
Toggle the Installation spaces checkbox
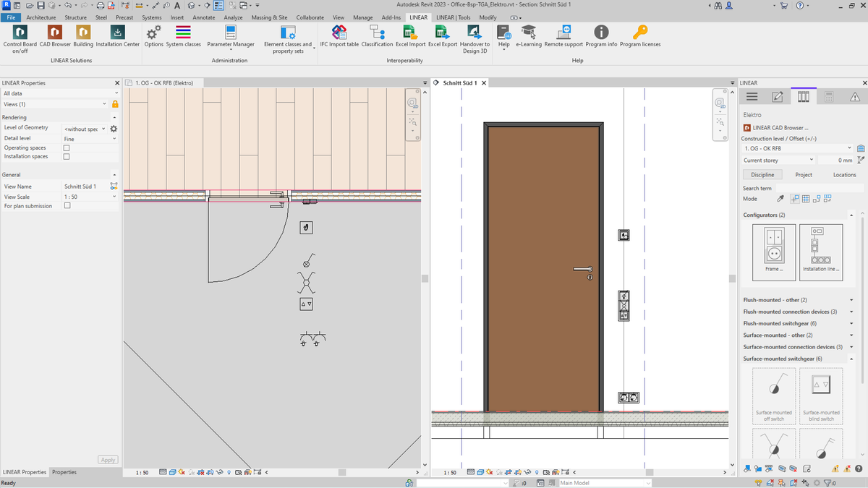(67, 156)
